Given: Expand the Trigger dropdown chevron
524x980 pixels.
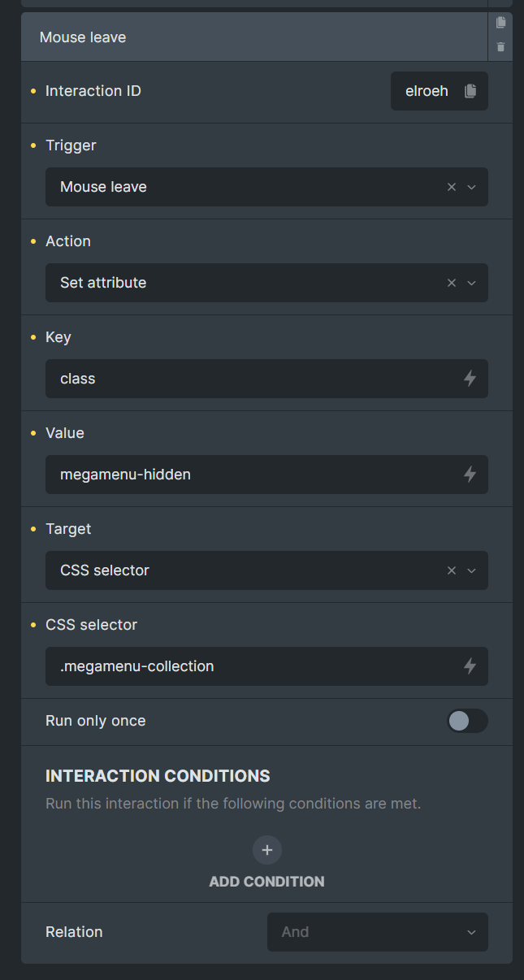Looking at the screenshot, I should 472,187.
